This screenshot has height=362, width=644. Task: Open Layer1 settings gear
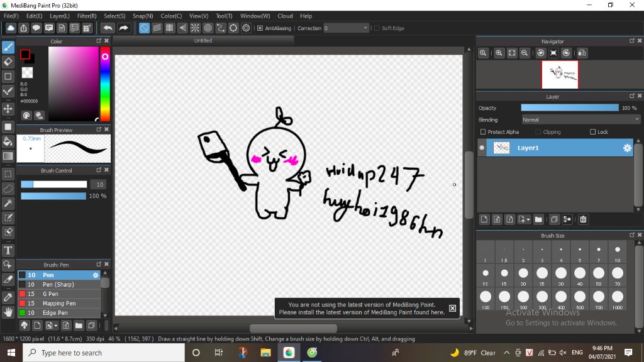coord(627,148)
